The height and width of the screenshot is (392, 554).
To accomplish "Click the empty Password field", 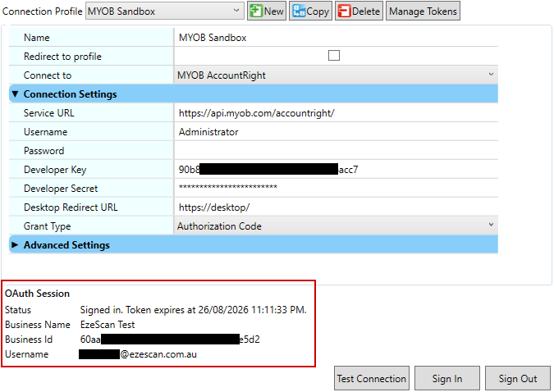I will point(336,150).
